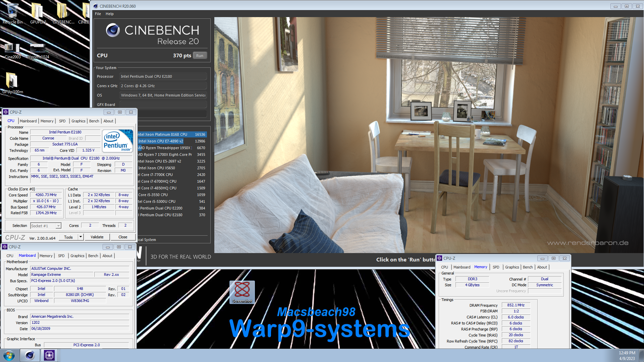Open the Help menu in Cinebench
644x362 pixels.
point(110,14)
